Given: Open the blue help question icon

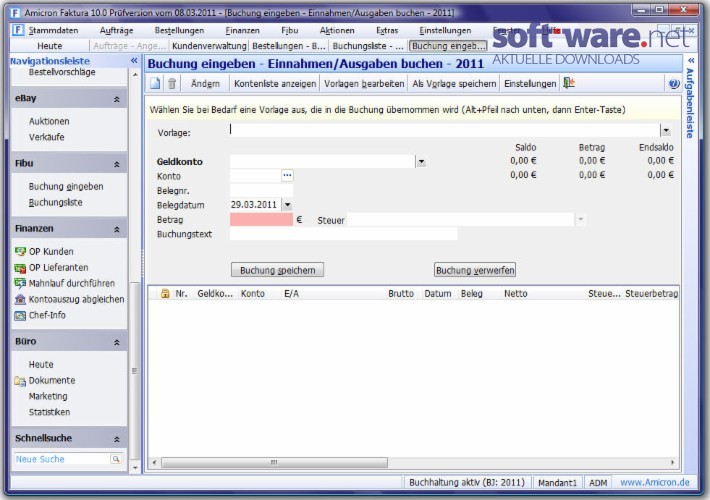Looking at the screenshot, I should (674, 84).
